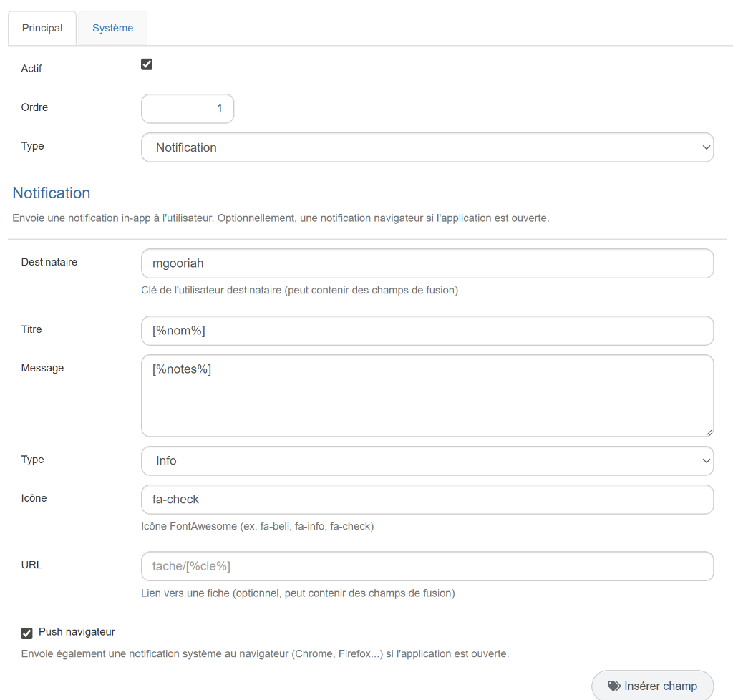Switch to the Système tab
733x700 pixels.
tap(112, 28)
